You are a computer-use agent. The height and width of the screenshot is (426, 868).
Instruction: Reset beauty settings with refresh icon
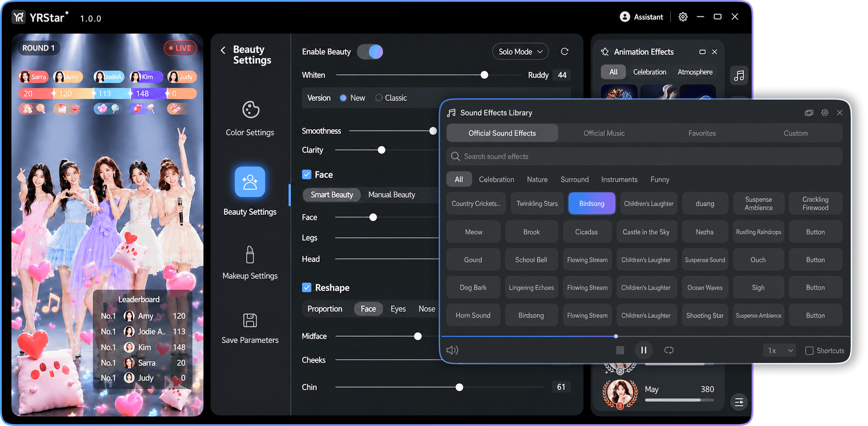[x=565, y=52]
